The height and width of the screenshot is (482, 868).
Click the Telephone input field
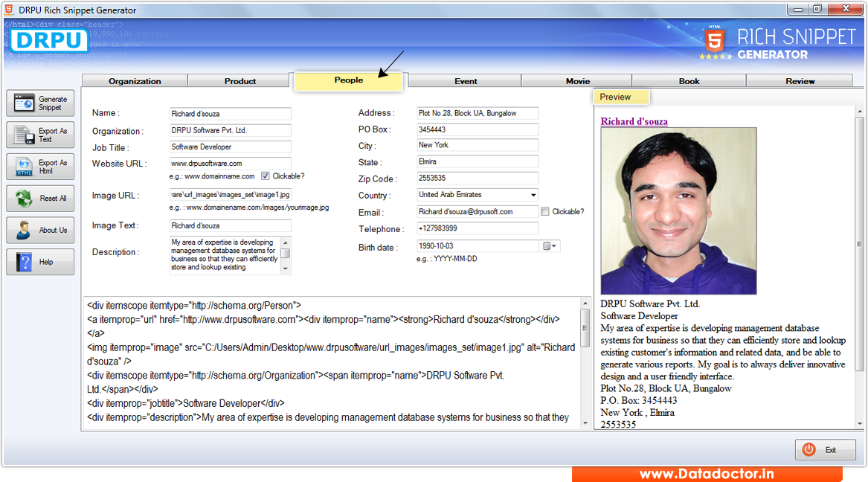(x=478, y=228)
